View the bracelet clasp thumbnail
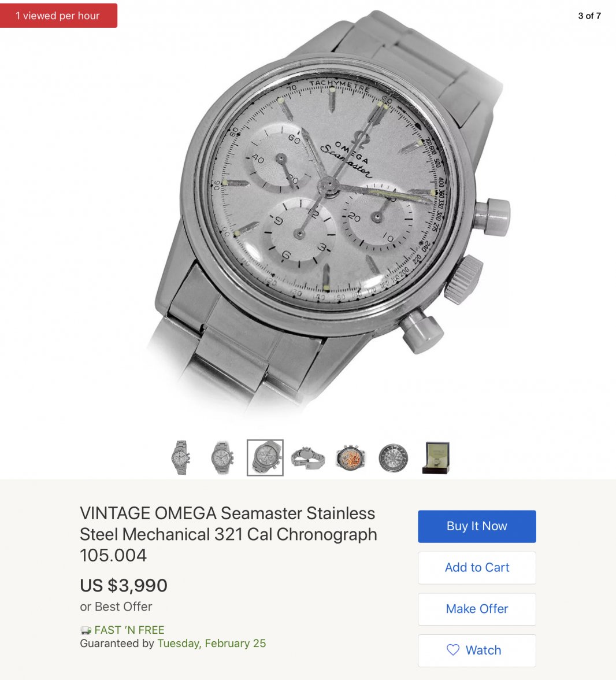The height and width of the screenshot is (680, 616). coord(307,457)
